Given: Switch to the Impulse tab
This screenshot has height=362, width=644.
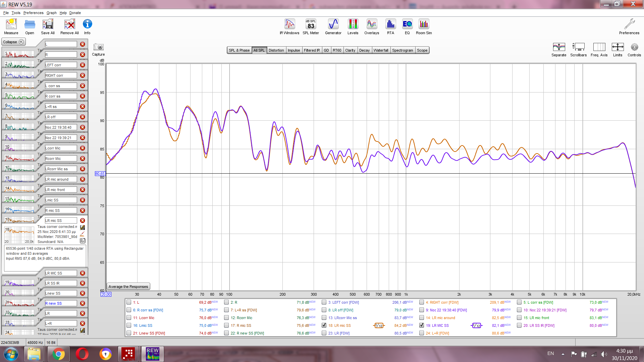Looking at the screenshot, I should click(x=294, y=50).
